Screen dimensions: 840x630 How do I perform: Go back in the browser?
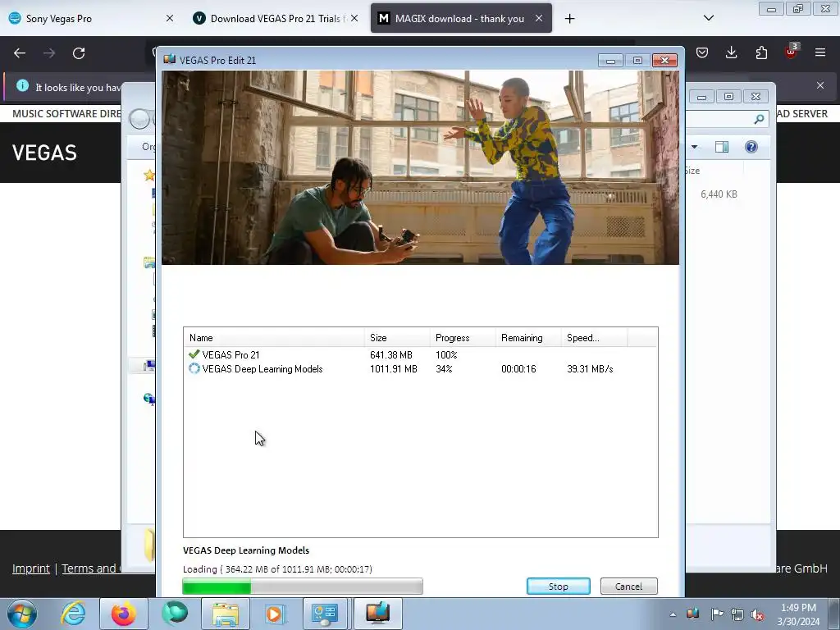[x=20, y=53]
